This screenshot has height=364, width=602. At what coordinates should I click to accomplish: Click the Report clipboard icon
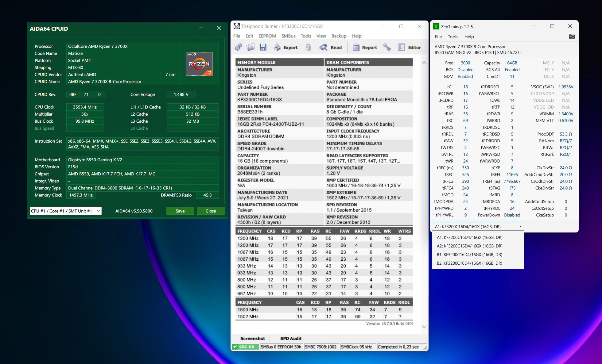coord(365,47)
